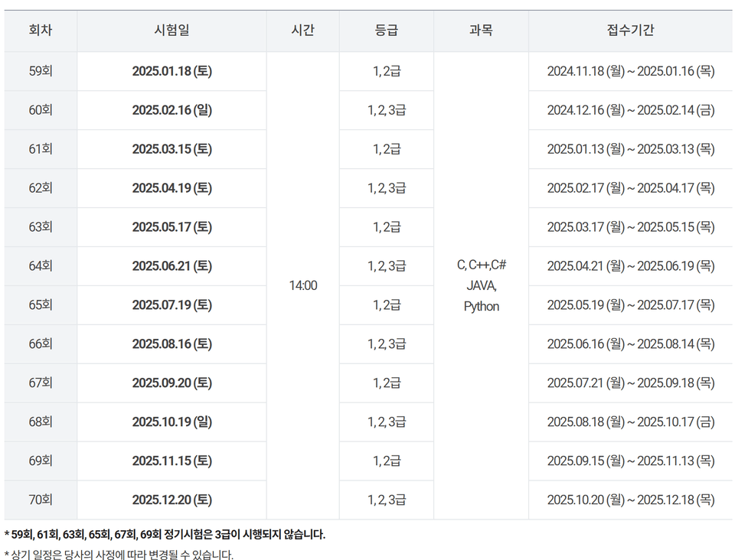Click the grade cell in the 69회 row

386,461
